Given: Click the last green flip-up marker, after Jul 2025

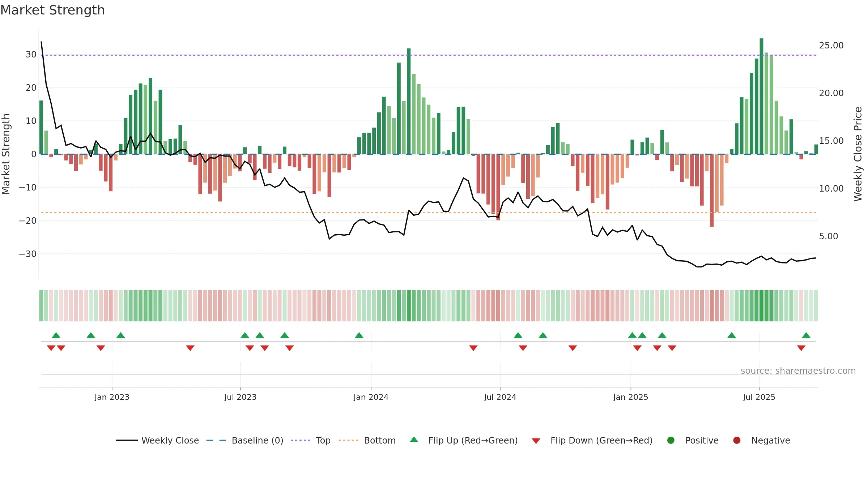Looking at the screenshot, I should 806,335.
